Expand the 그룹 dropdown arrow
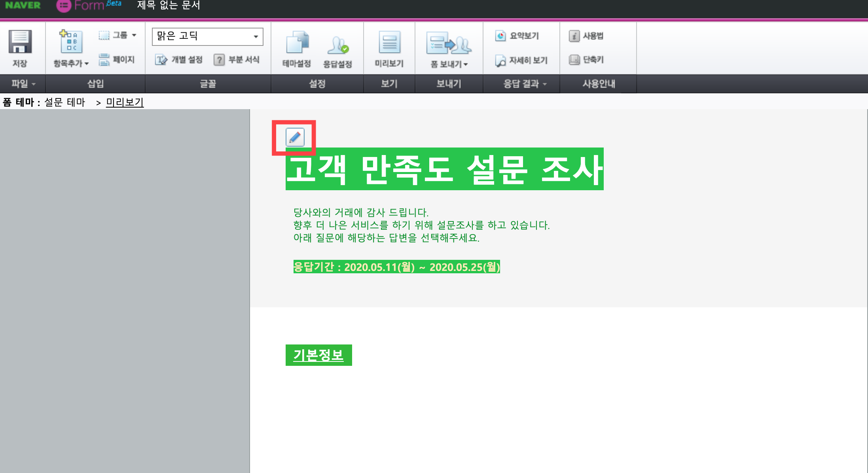Viewport: 868px width, 473px height. pos(134,36)
